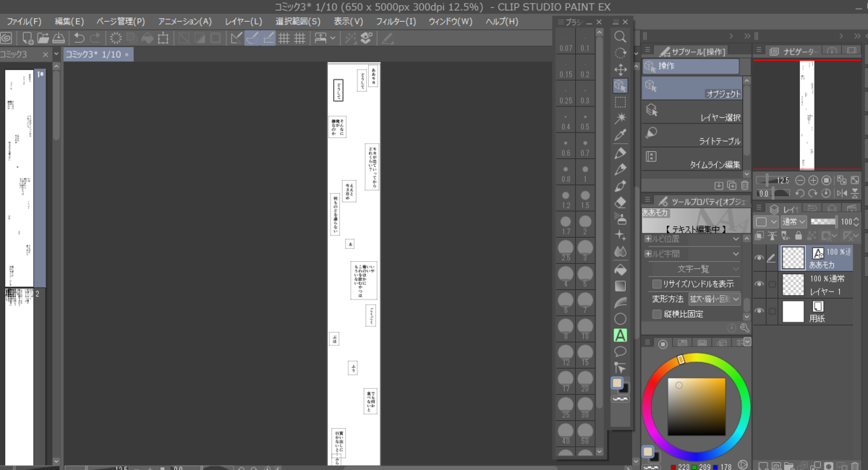Open ウィンドウ(W) menu
This screenshot has height=470, width=868.
(x=450, y=22)
